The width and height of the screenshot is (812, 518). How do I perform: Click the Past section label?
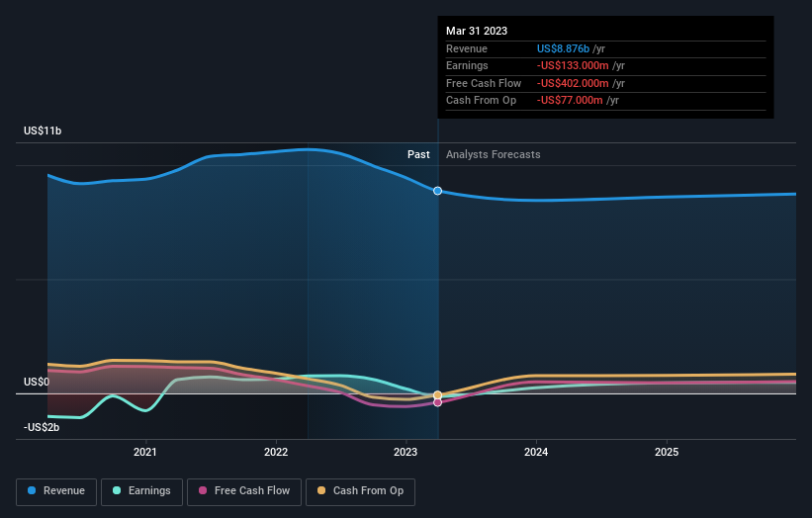(418, 155)
